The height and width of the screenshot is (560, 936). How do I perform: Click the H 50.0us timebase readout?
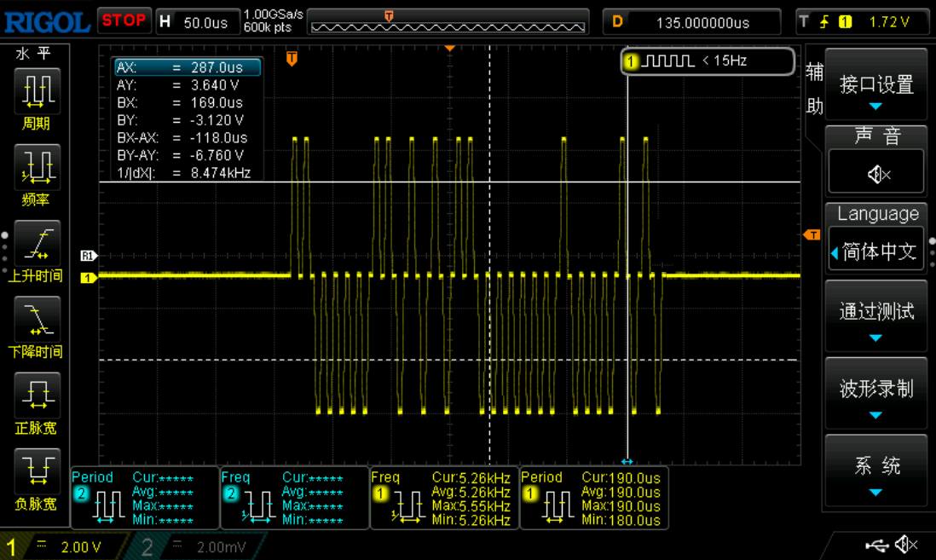[196, 22]
